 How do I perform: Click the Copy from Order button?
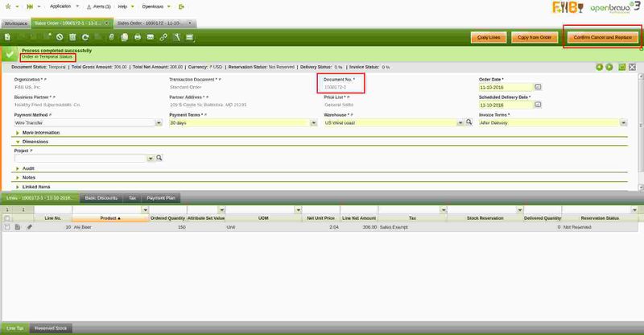[x=534, y=37]
